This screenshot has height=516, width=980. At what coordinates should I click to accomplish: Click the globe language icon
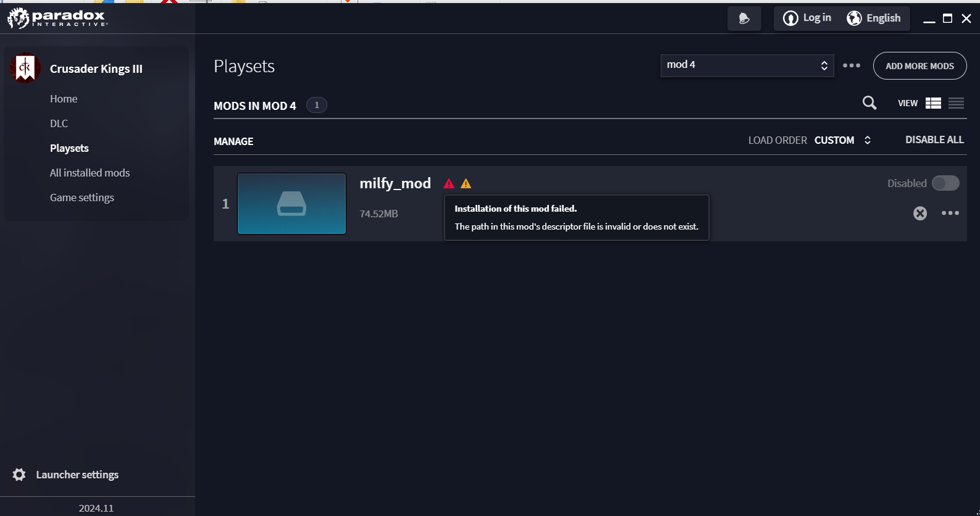click(854, 19)
